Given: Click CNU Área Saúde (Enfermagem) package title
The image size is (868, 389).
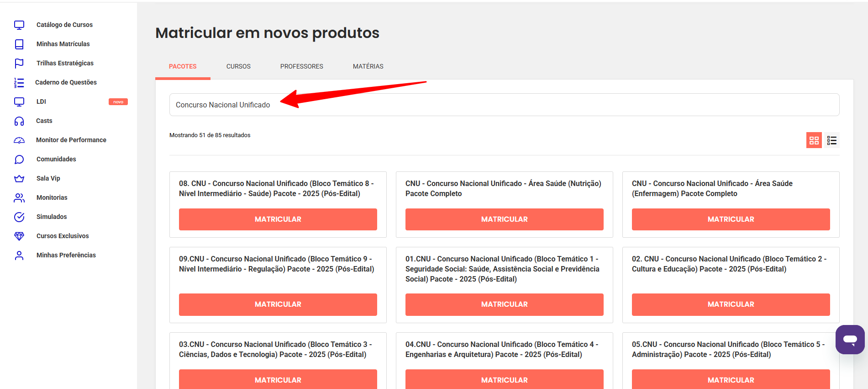Looking at the screenshot, I should 712,188.
